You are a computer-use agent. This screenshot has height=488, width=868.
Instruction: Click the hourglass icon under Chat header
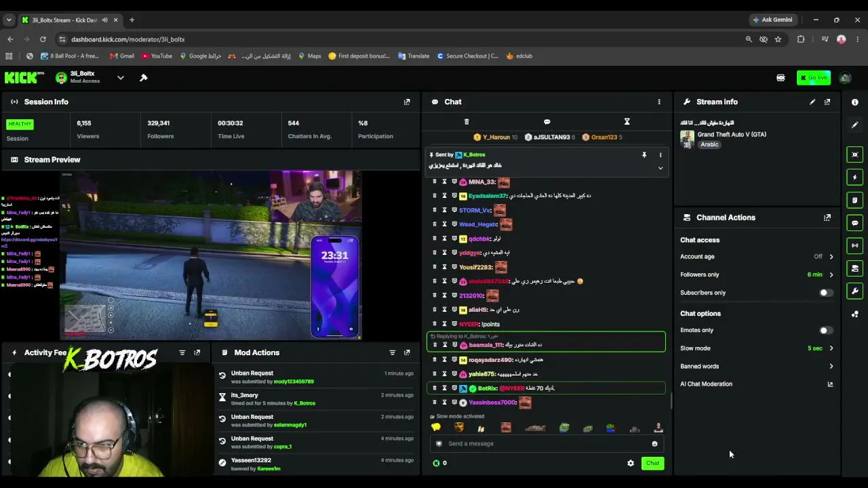[627, 122]
